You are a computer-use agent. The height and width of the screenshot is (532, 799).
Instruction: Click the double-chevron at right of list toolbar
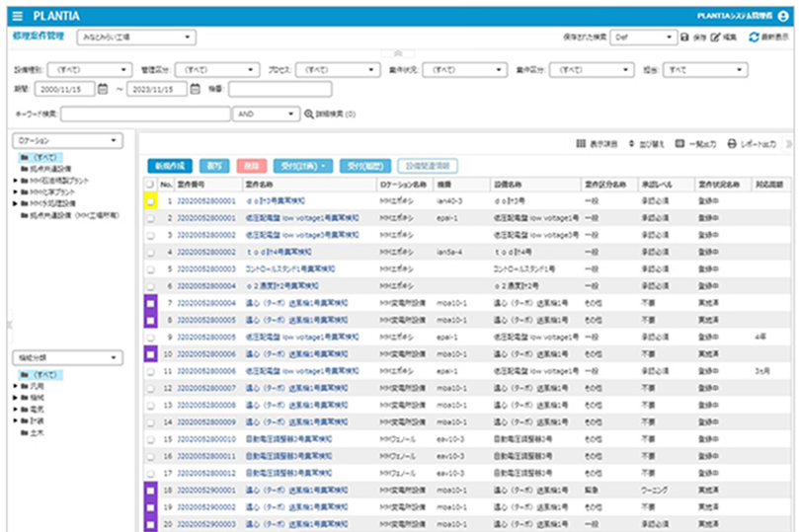pos(789,144)
